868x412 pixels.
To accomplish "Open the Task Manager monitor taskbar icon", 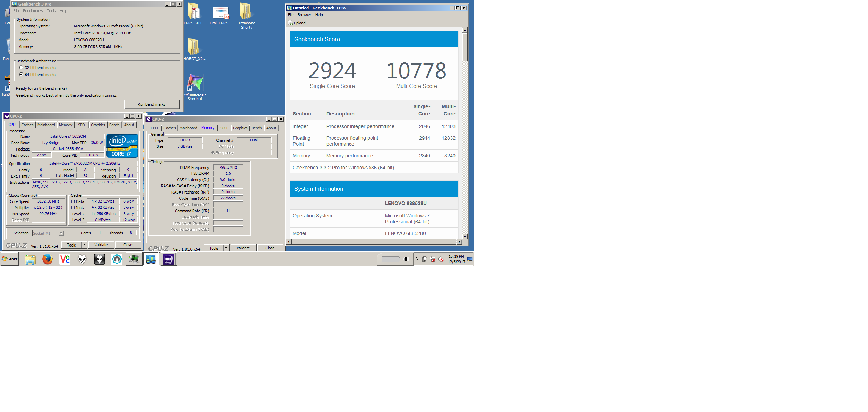I will [x=134, y=259].
